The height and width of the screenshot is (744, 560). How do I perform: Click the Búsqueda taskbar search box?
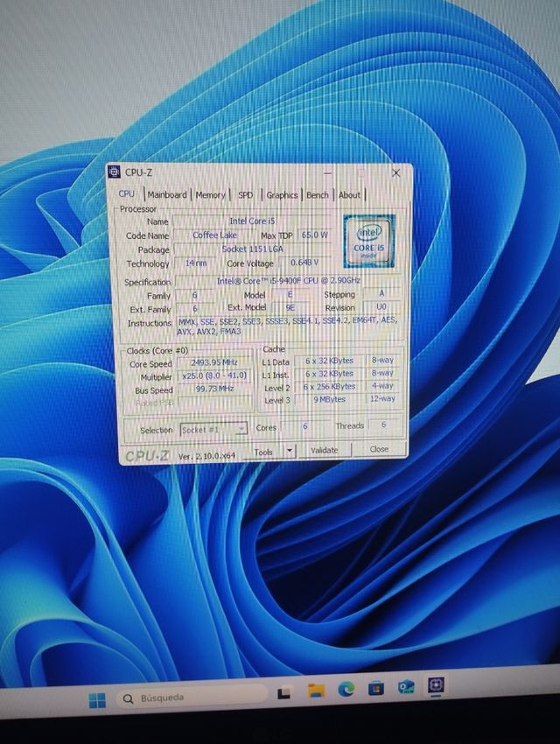192,697
